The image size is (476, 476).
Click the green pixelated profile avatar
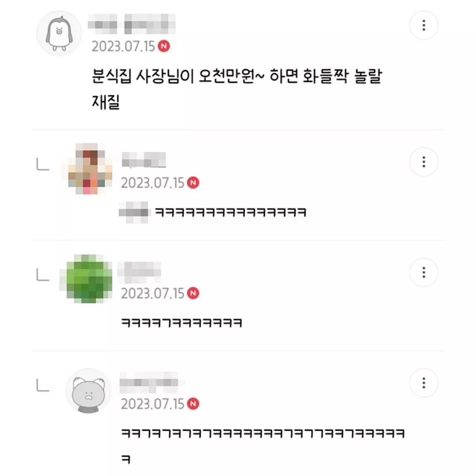pyautogui.click(x=89, y=279)
